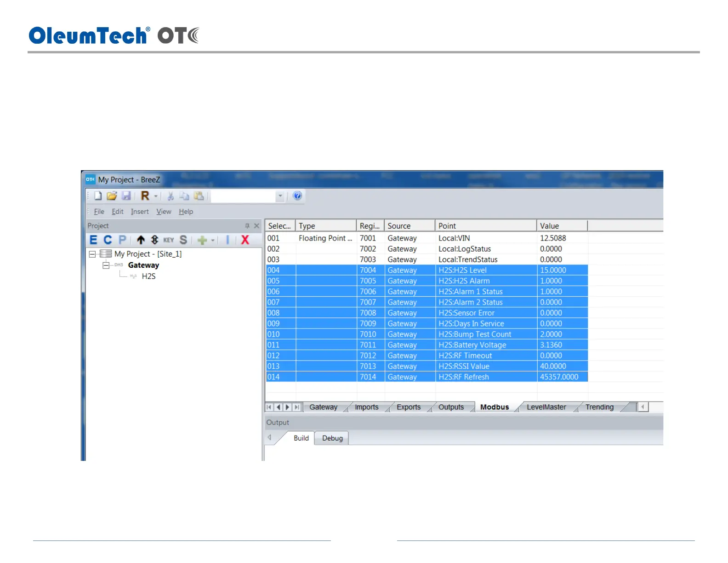Click the green plus add icon
Viewport: 728px width, 563px height.
(x=202, y=240)
